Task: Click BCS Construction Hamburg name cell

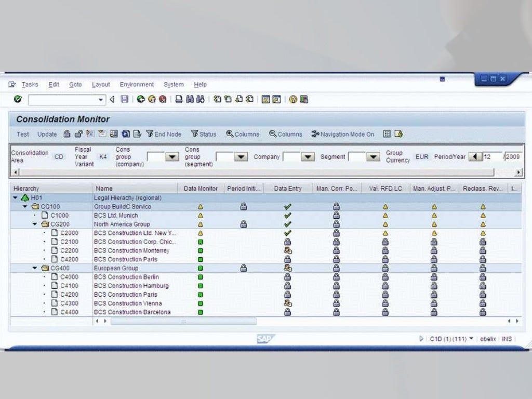Action: (x=135, y=286)
